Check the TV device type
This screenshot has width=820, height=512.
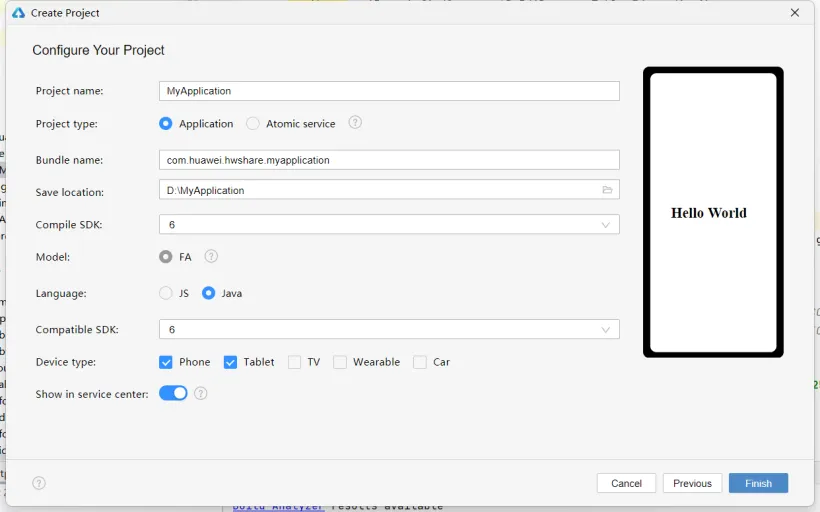click(x=294, y=362)
